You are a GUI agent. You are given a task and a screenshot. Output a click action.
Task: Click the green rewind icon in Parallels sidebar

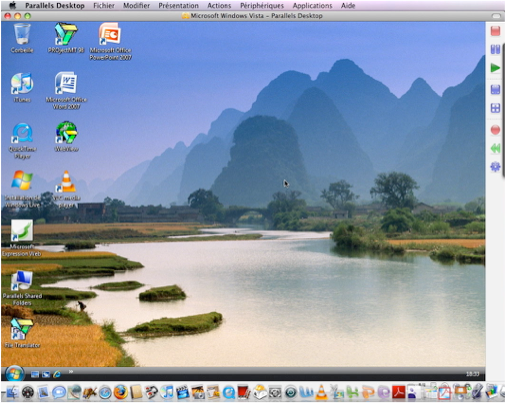[495, 148]
